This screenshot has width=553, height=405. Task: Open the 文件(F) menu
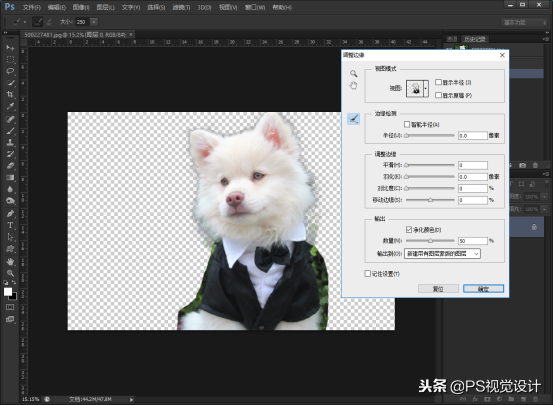point(32,7)
